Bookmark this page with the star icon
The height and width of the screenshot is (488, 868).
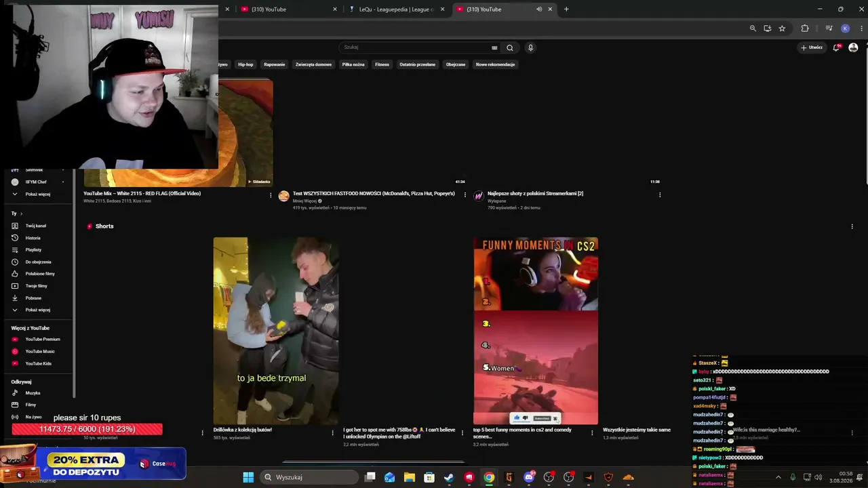tap(782, 28)
